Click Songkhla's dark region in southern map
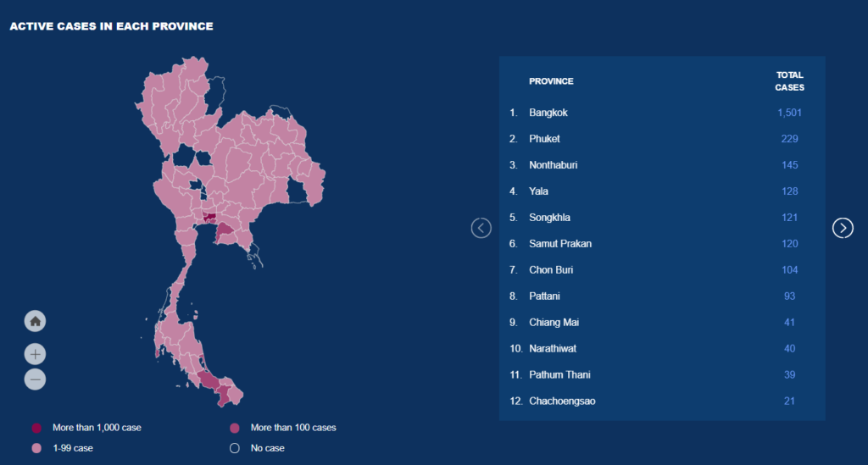The height and width of the screenshot is (465, 868). point(209,379)
